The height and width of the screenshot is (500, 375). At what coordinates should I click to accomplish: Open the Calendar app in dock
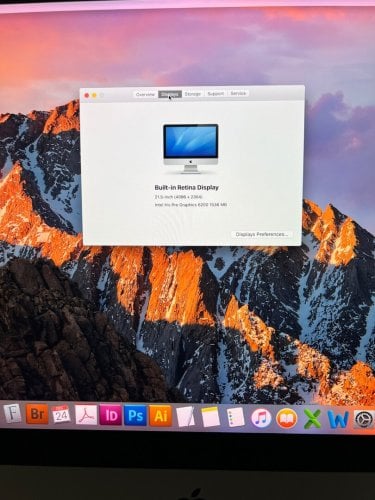(61, 415)
